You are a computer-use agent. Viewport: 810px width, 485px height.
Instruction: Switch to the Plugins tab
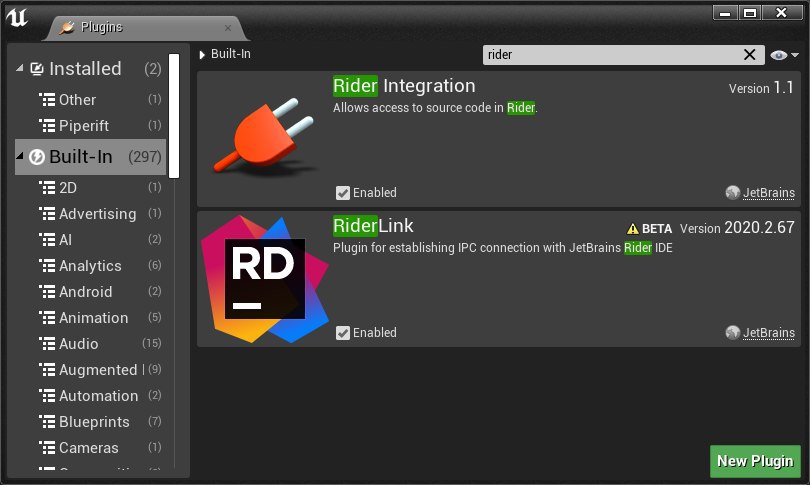[x=145, y=27]
